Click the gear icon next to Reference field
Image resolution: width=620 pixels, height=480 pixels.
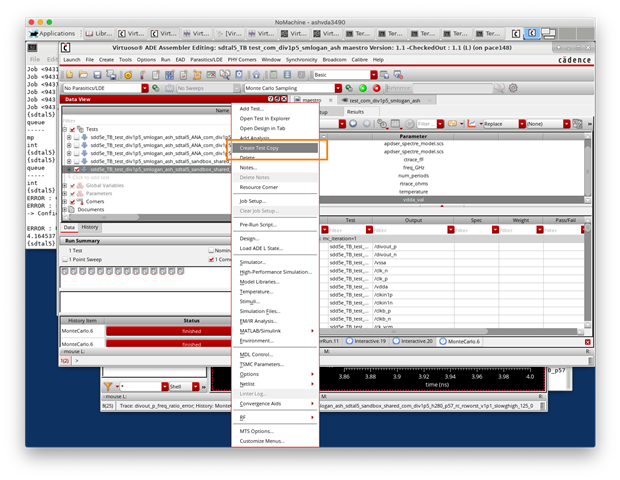click(513, 88)
